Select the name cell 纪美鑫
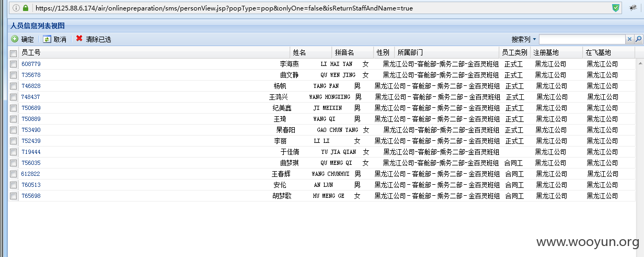Screen dimensions: 644x257 (x=282, y=108)
